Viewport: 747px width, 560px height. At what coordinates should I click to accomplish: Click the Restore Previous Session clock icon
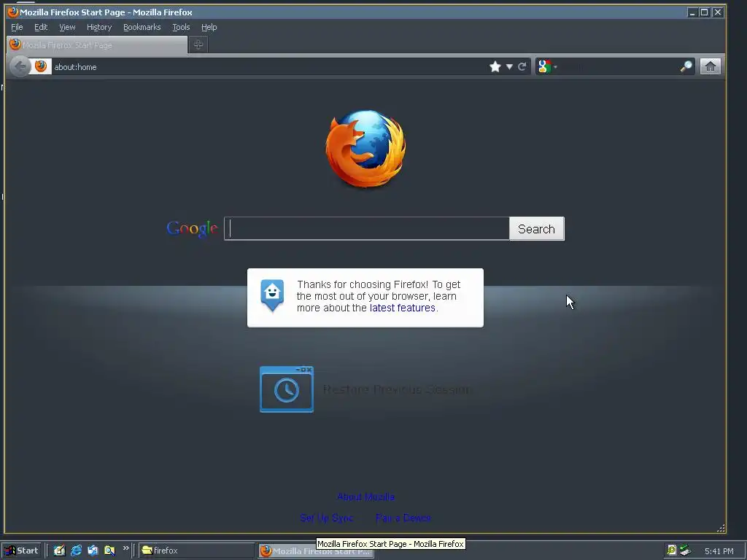286,389
